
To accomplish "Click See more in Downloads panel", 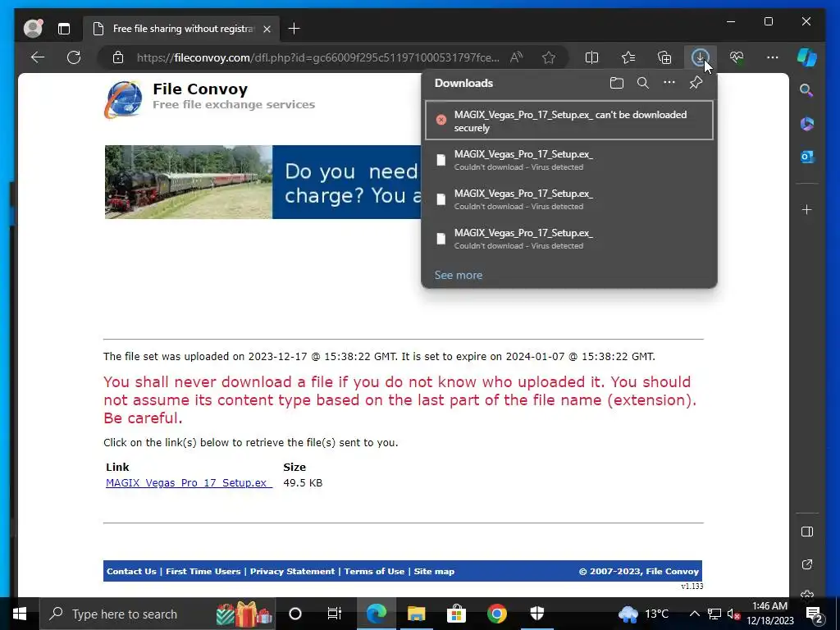I will pyautogui.click(x=458, y=275).
